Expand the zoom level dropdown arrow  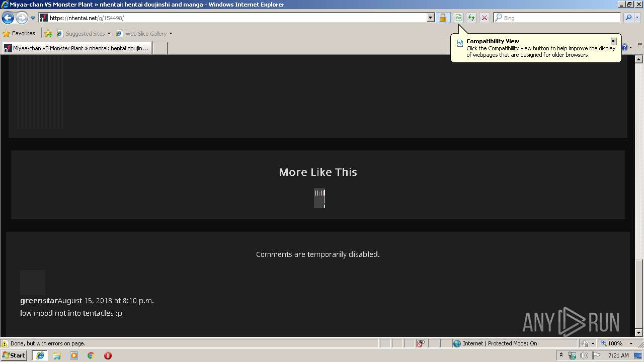coord(631,343)
